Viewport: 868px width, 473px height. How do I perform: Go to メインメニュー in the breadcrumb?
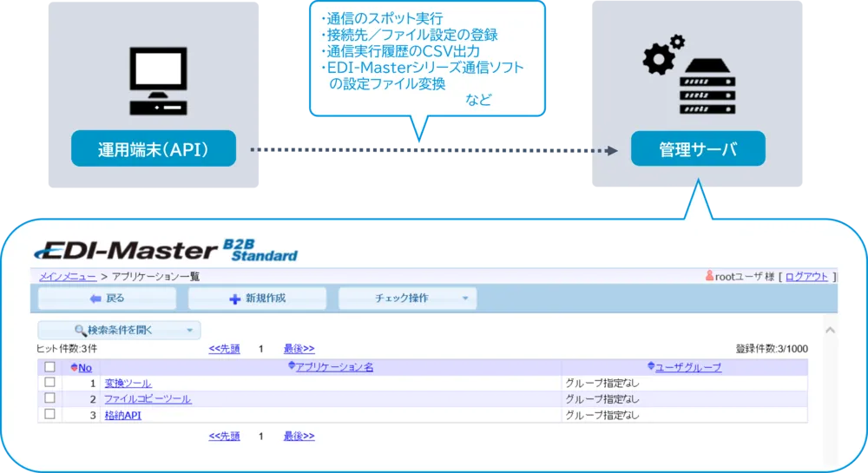(68, 277)
